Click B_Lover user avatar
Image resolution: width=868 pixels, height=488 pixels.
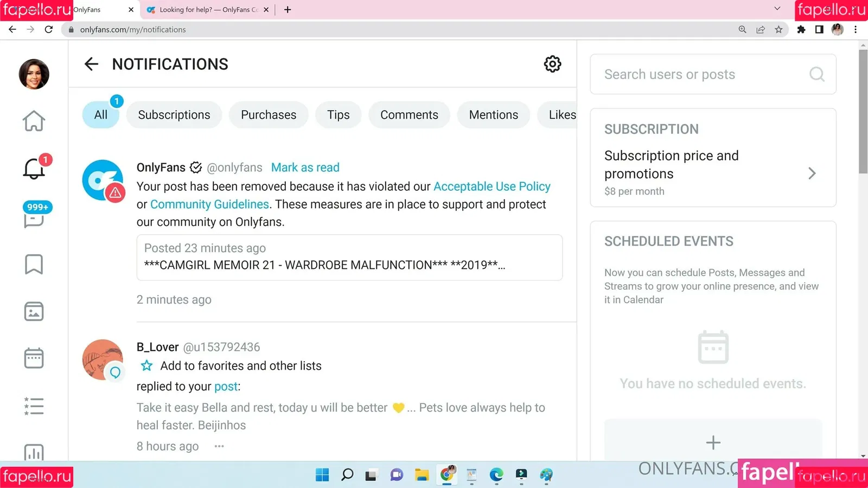[x=103, y=360]
